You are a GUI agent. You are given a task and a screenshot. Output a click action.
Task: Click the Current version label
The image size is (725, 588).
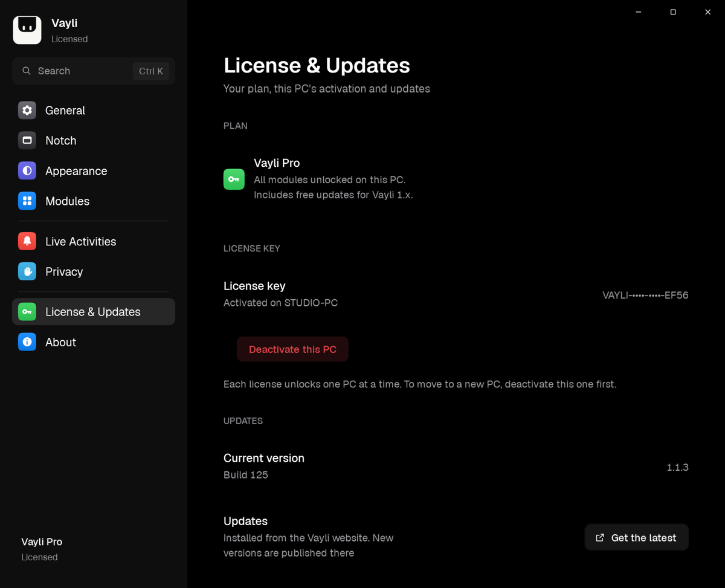tap(264, 458)
